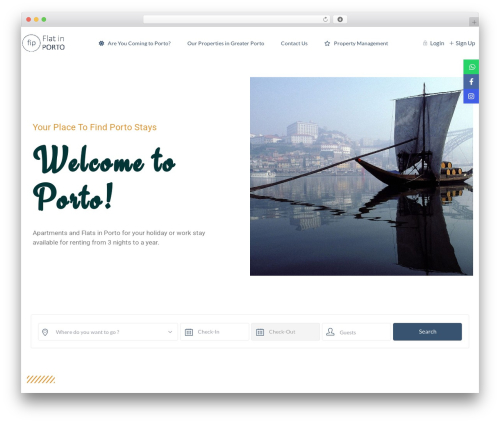Click the 'Where do you want to go?' placeholder
This screenshot has width=500, height=423.
click(87, 332)
